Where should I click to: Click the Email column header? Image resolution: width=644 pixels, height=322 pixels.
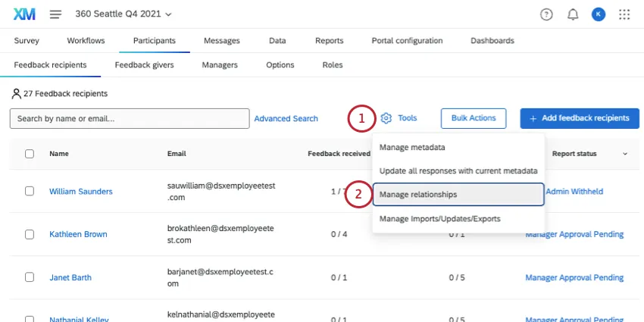177,154
